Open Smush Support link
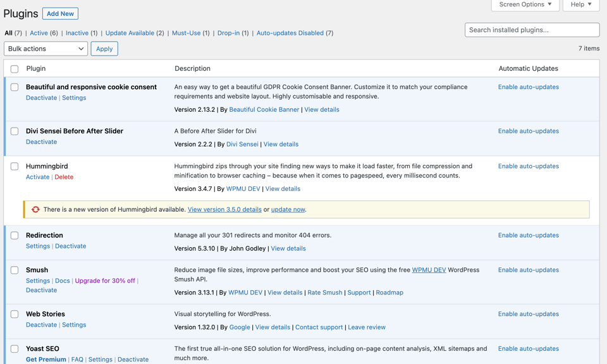The width and height of the screenshot is (607, 364). (x=359, y=293)
